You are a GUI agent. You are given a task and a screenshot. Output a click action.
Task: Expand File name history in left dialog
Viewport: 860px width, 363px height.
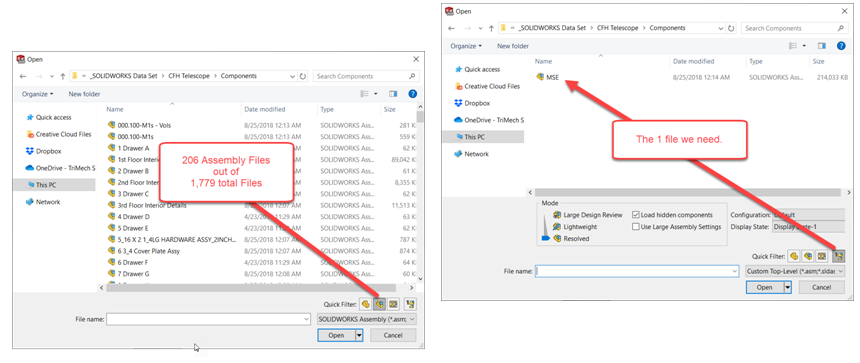[306, 319]
